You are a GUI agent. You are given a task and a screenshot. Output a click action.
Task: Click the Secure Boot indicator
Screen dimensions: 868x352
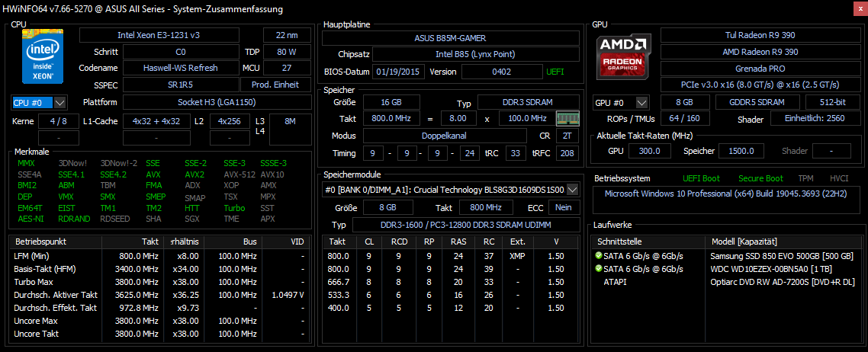[760, 178]
